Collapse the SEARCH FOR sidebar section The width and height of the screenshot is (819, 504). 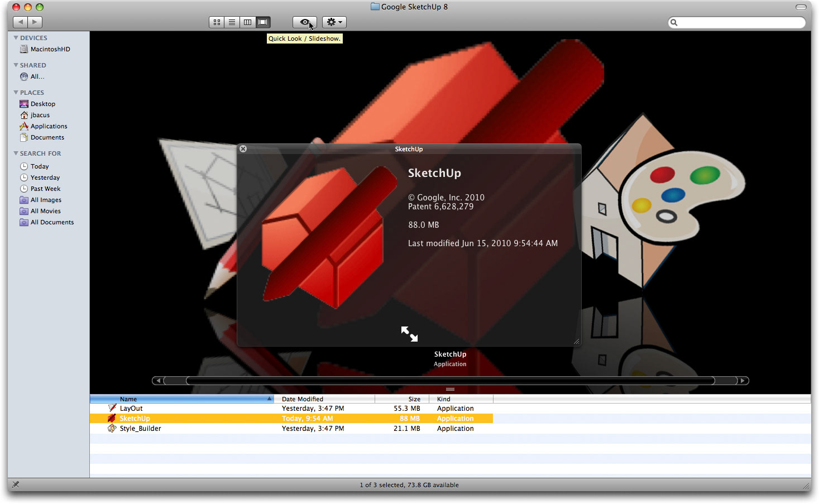[16, 153]
